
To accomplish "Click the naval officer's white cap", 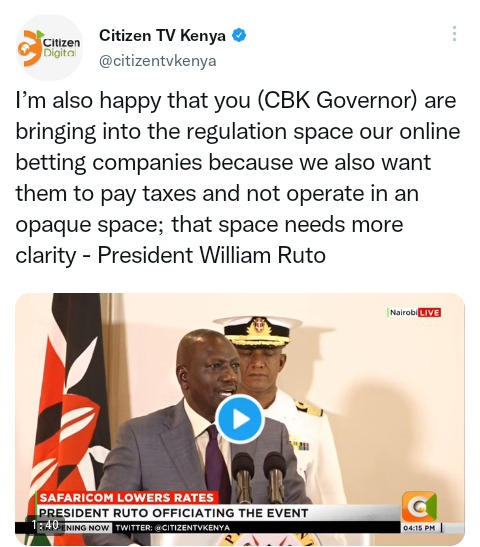I will pos(257,330).
